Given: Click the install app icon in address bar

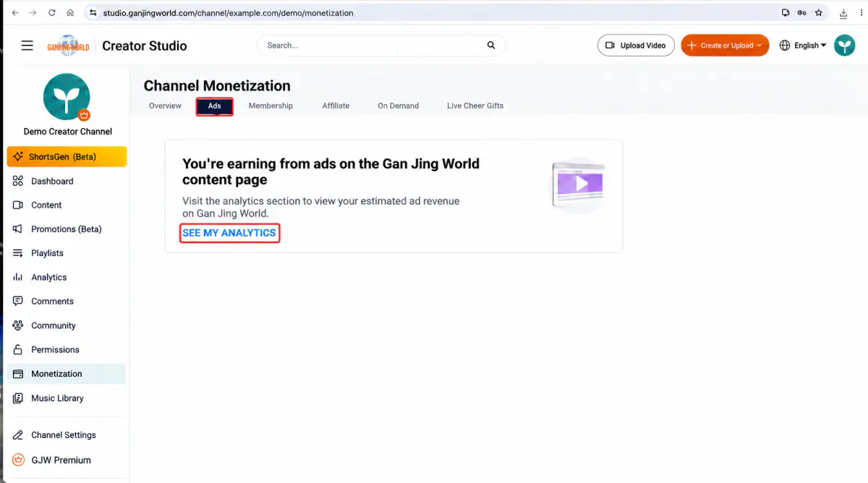Looking at the screenshot, I should (x=786, y=13).
